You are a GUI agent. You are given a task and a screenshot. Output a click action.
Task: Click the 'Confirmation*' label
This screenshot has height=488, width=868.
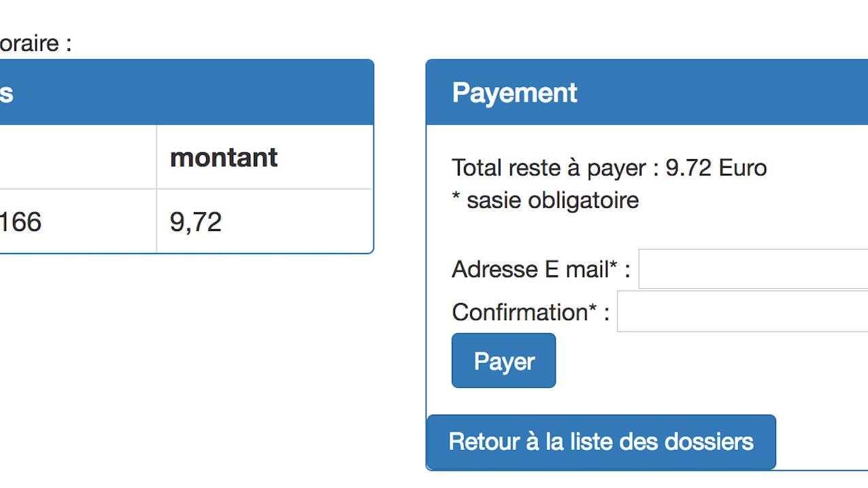[520, 313]
